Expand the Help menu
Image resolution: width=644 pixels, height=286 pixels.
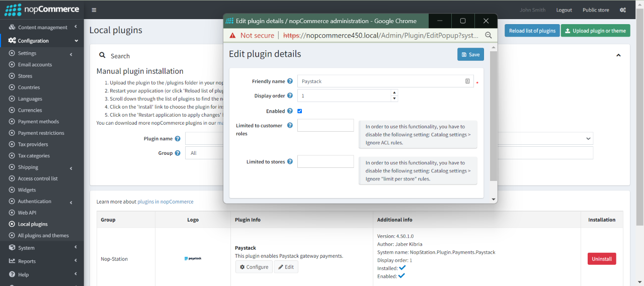pos(75,274)
